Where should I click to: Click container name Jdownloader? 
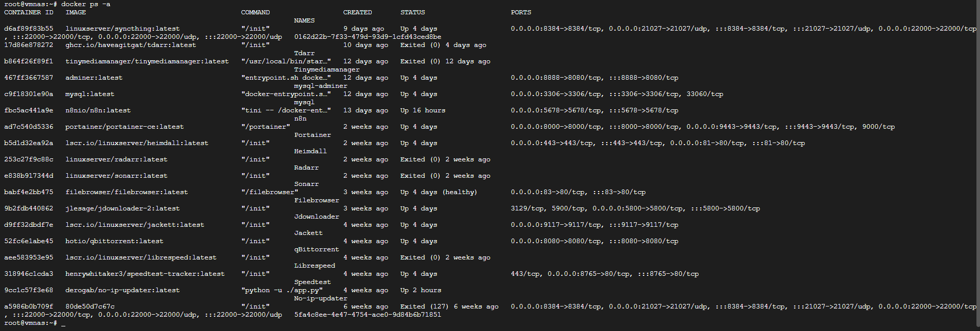tap(317, 217)
